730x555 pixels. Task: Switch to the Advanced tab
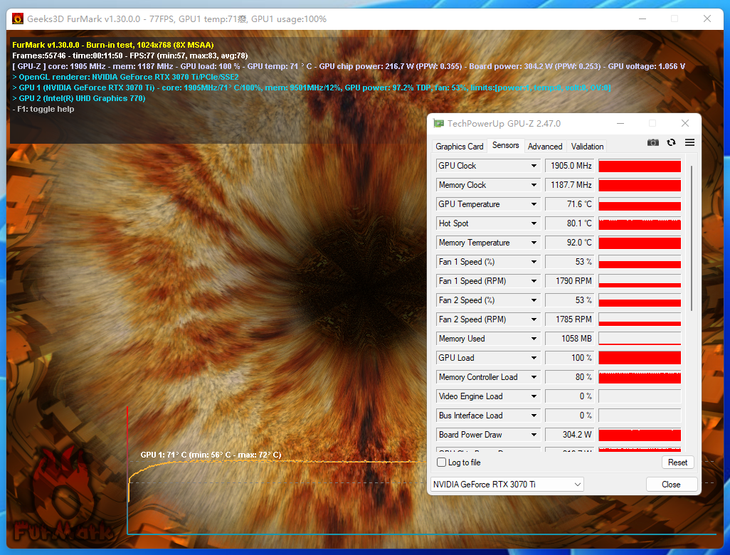(x=545, y=146)
